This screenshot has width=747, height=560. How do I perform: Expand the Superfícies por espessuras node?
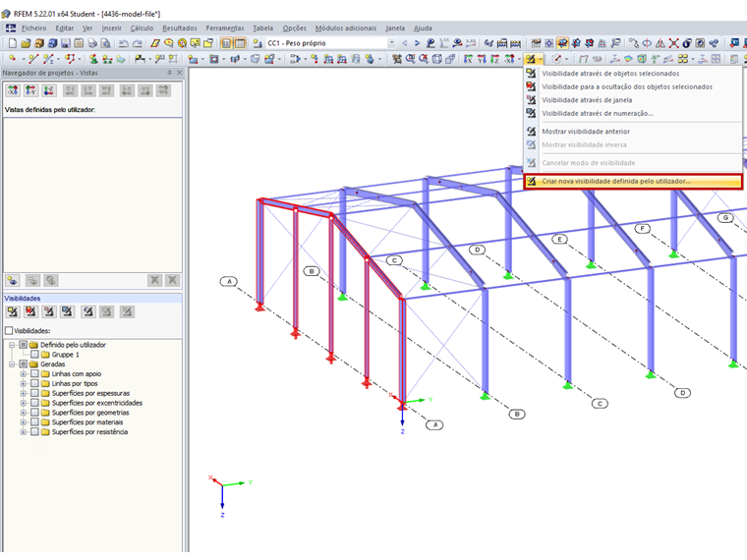click(x=23, y=393)
